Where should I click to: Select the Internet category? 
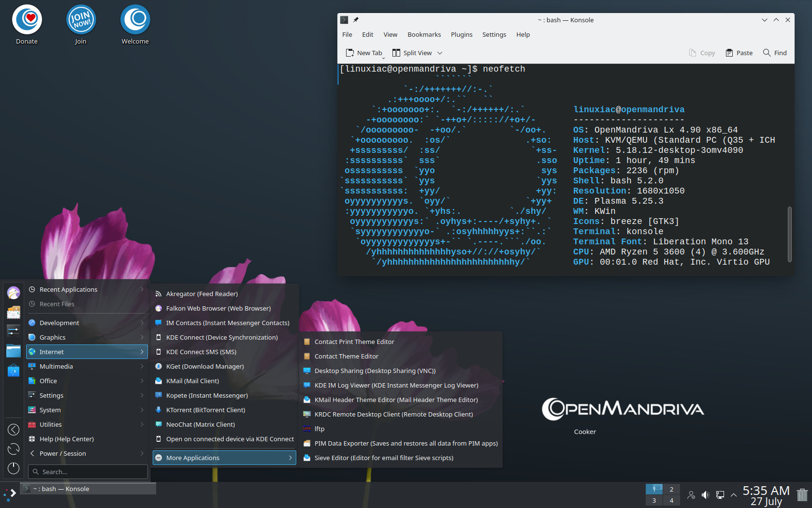coord(87,352)
